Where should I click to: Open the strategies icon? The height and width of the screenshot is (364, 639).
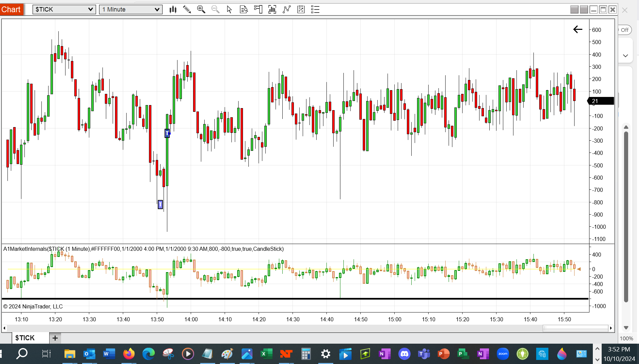(x=301, y=9)
